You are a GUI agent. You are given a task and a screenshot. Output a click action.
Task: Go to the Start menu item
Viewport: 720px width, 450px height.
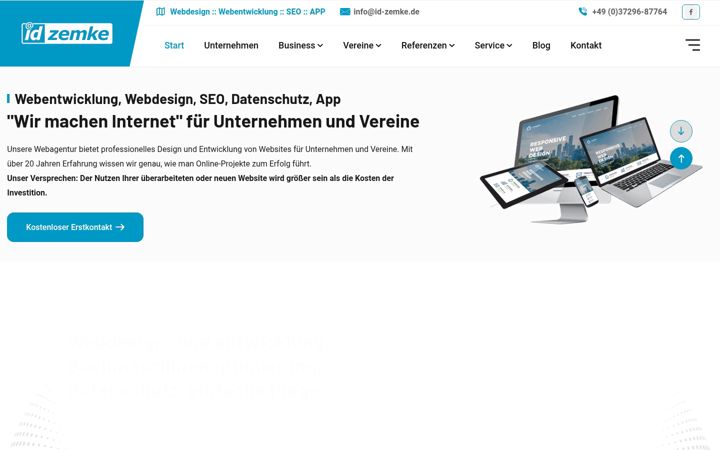coord(174,45)
